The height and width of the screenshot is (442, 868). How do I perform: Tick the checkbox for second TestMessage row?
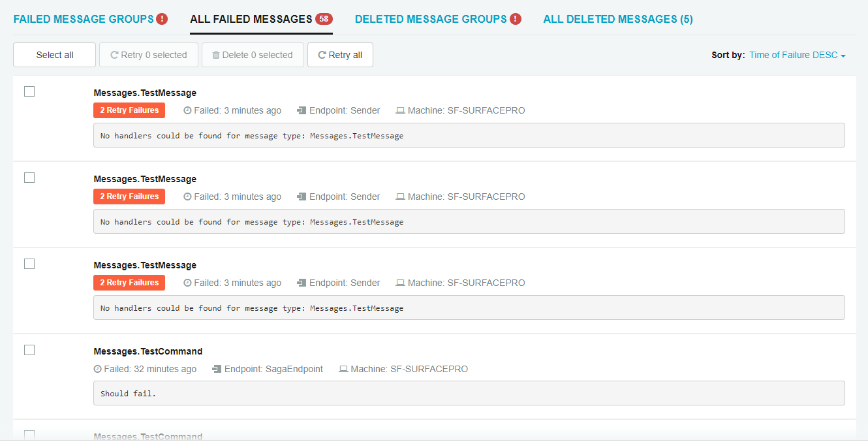[x=29, y=178]
